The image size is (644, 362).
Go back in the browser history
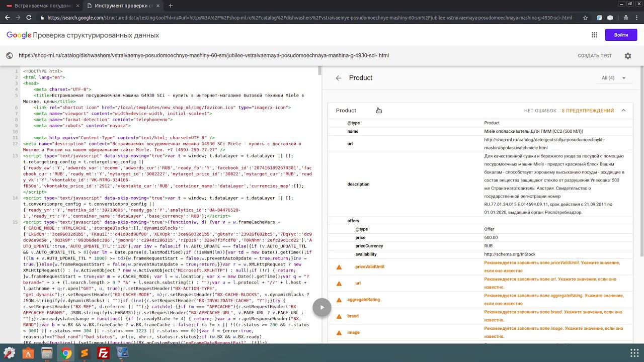click(x=7, y=18)
